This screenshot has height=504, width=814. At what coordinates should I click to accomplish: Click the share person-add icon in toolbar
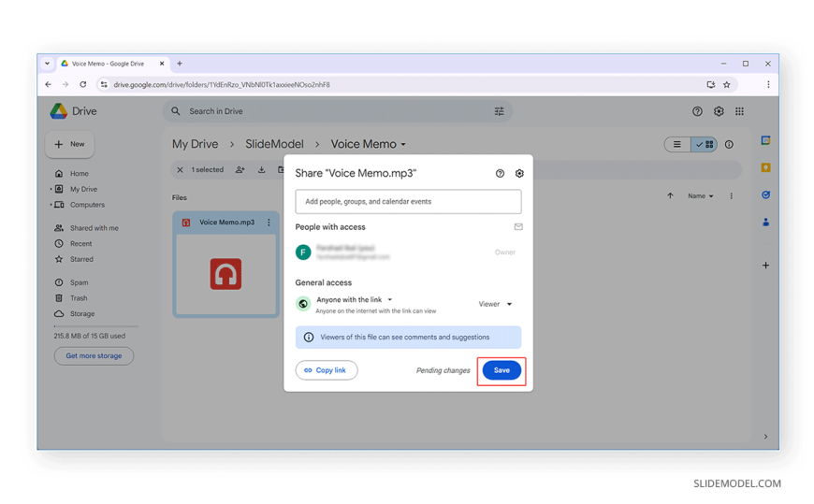tap(240, 170)
